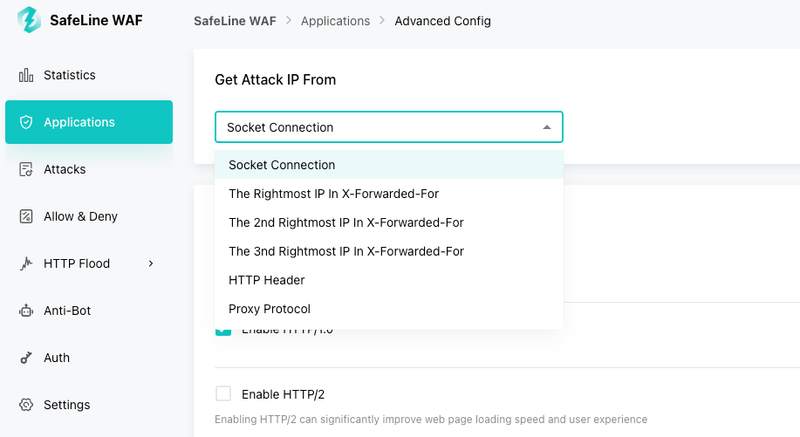The image size is (800, 437).
Task: Click the Socket Connection combo box field
Action: (x=389, y=127)
